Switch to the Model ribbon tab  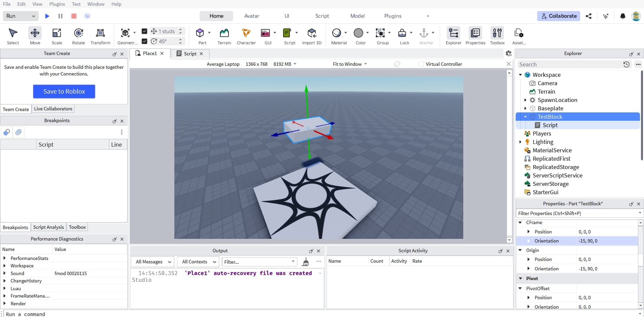click(357, 16)
